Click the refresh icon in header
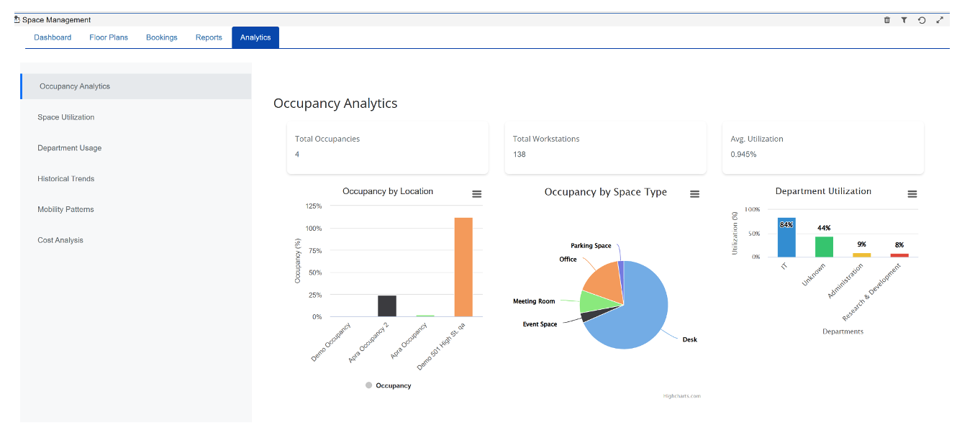The image size is (980, 440). tap(922, 20)
